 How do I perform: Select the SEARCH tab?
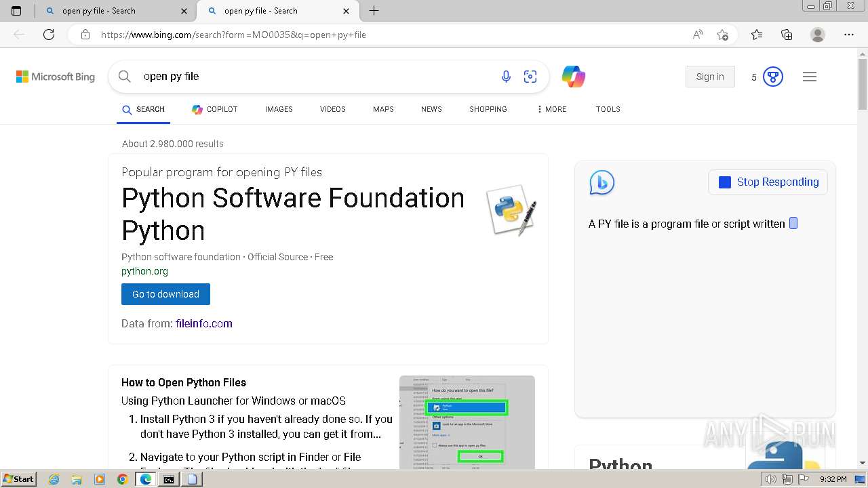143,109
